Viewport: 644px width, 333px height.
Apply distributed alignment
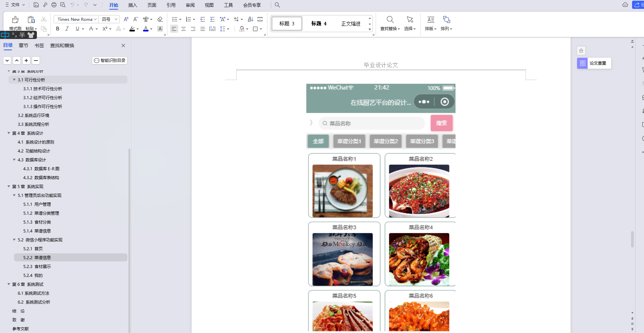[x=212, y=29]
